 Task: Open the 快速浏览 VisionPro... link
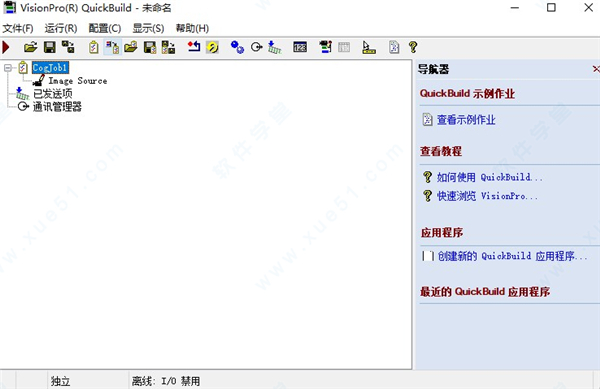point(488,196)
